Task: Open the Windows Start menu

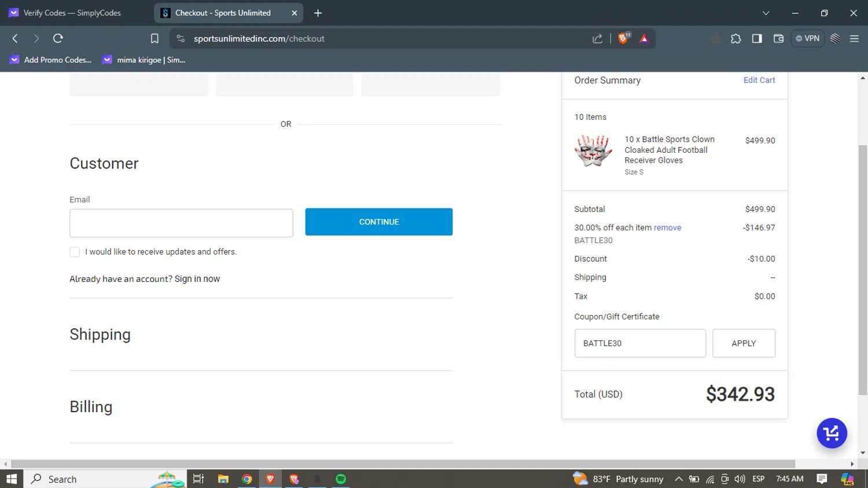Action: [12, 479]
